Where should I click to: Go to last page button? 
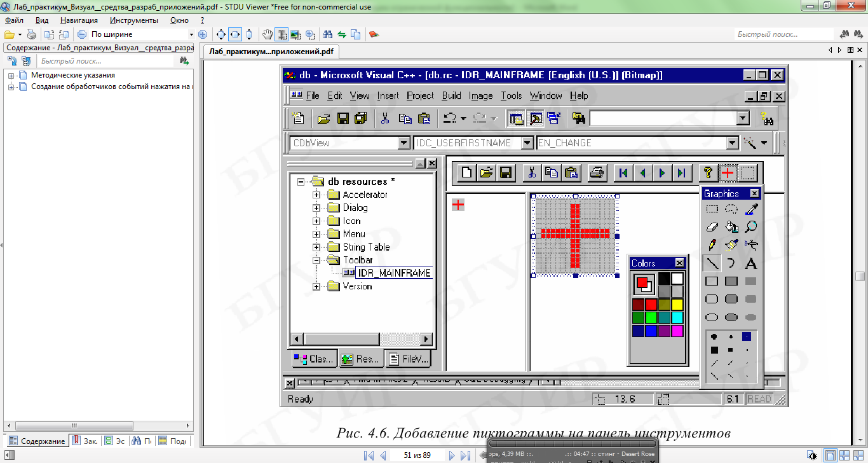[466, 455]
